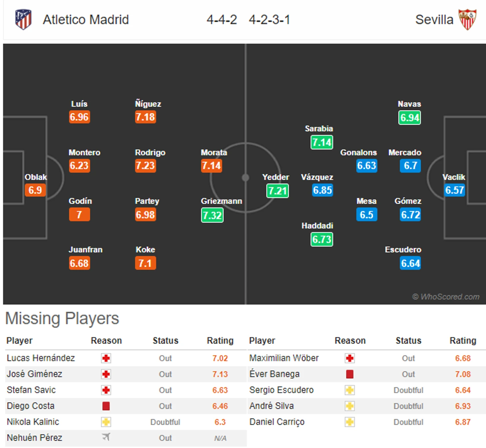
Task: Open the Sevilla team name link
Action: click(x=434, y=20)
